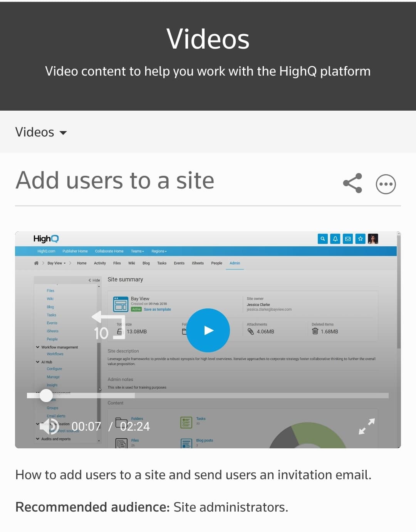Viewport: 416px width, 532px height.
Task: Play the Add users to a site video
Action: (x=208, y=330)
